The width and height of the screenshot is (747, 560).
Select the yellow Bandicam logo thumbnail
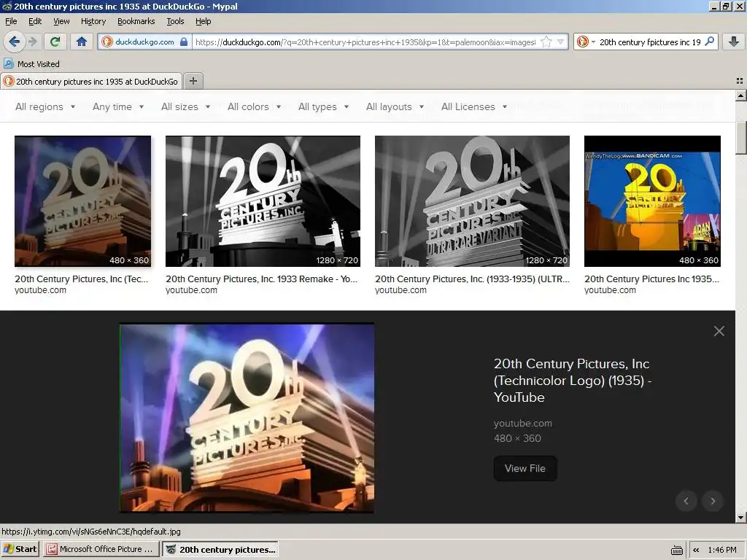[652, 201]
